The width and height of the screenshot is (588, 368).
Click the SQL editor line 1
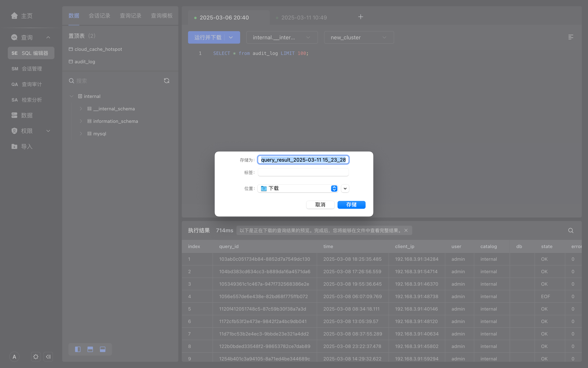(261, 53)
